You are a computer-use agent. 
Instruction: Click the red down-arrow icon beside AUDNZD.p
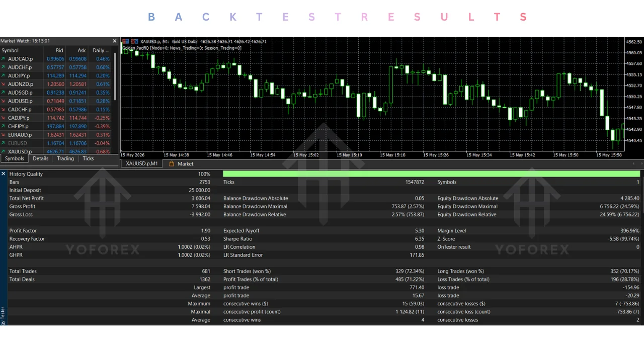(3, 84)
